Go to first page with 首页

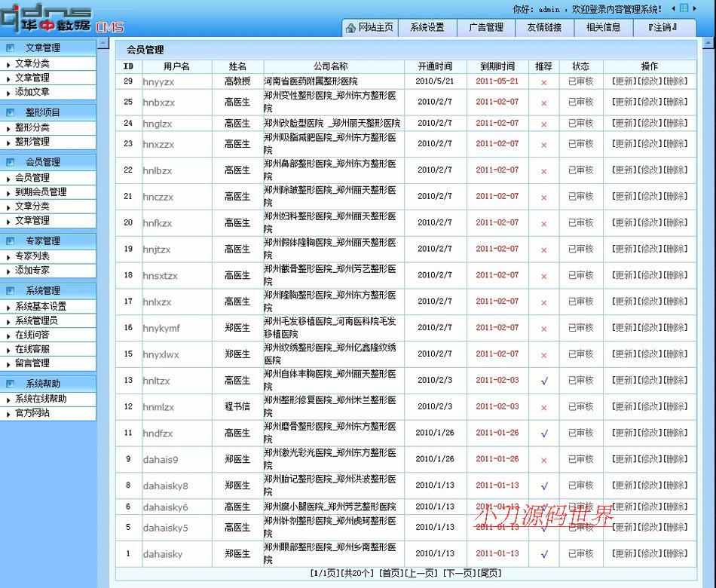pyautogui.click(x=391, y=573)
